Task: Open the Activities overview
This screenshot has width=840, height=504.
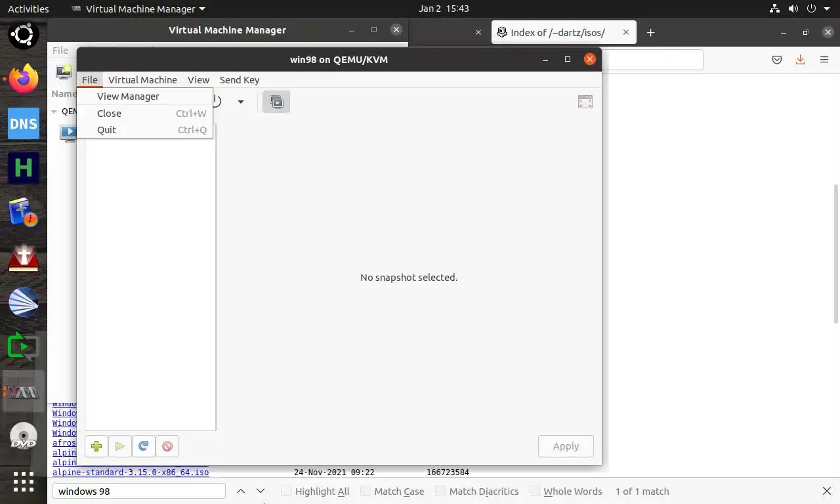Action: click(28, 9)
